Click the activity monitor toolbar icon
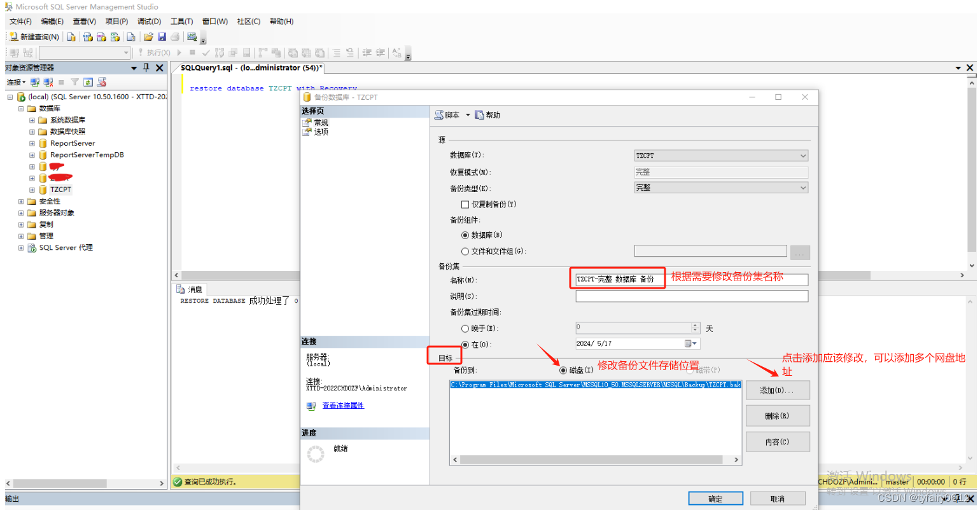980x510 pixels. tap(192, 37)
